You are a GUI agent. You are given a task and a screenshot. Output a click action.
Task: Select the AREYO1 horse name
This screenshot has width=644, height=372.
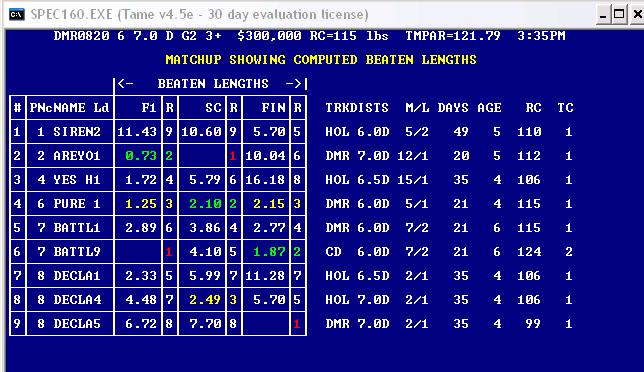(x=77, y=156)
